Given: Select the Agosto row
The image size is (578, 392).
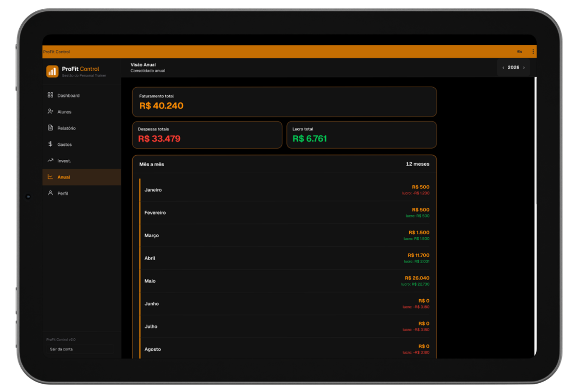Looking at the screenshot, I should coord(284,349).
